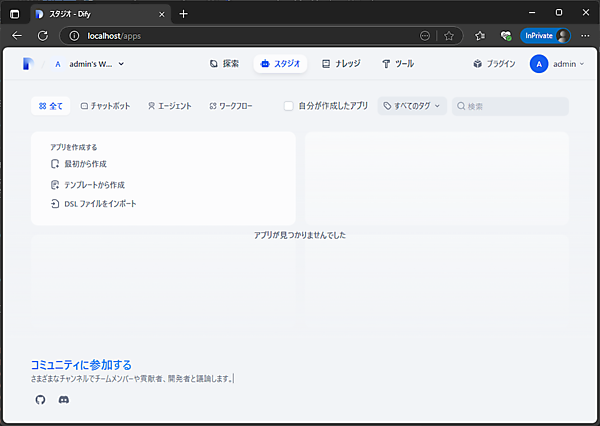Image resolution: width=600 pixels, height=426 pixels.
Task: Switch to the ナレッジ tab
Action: [340, 64]
